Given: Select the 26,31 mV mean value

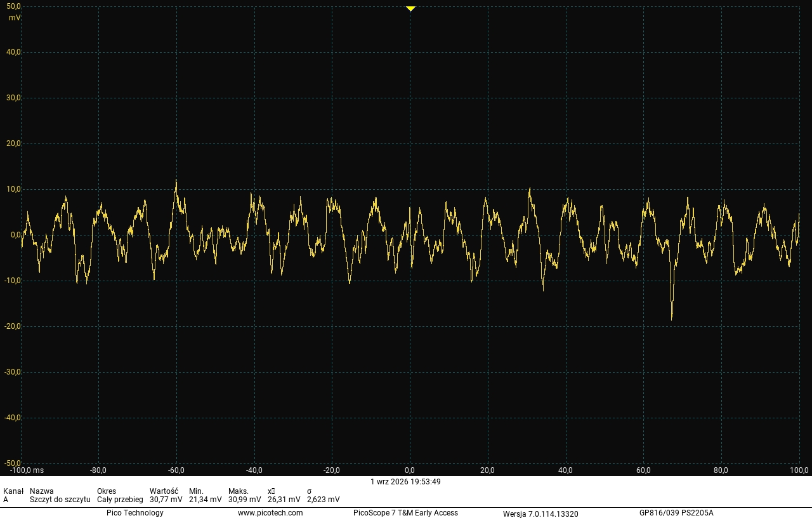Looking at the screenshot, I should [x=284, y=500].
